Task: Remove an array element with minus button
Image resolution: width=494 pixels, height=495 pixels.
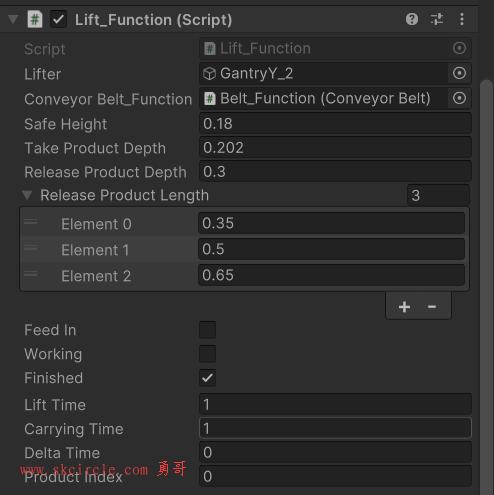Action: pos(432,307)
